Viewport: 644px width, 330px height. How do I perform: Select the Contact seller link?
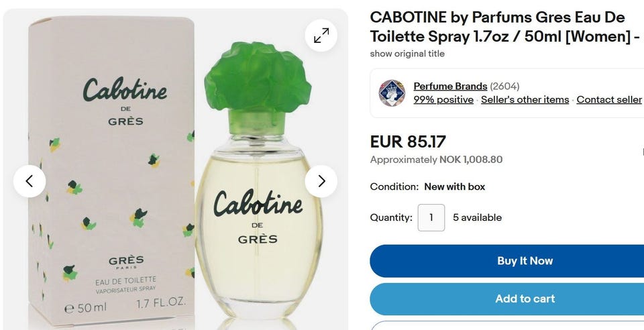(x=608, y=100)
